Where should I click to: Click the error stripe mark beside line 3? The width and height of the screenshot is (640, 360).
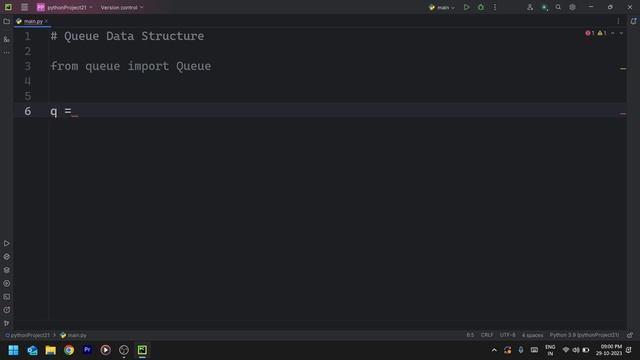pos(623,69)
